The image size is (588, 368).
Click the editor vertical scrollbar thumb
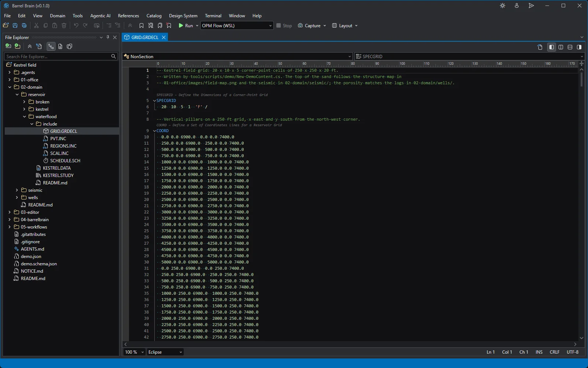point(581,79)
